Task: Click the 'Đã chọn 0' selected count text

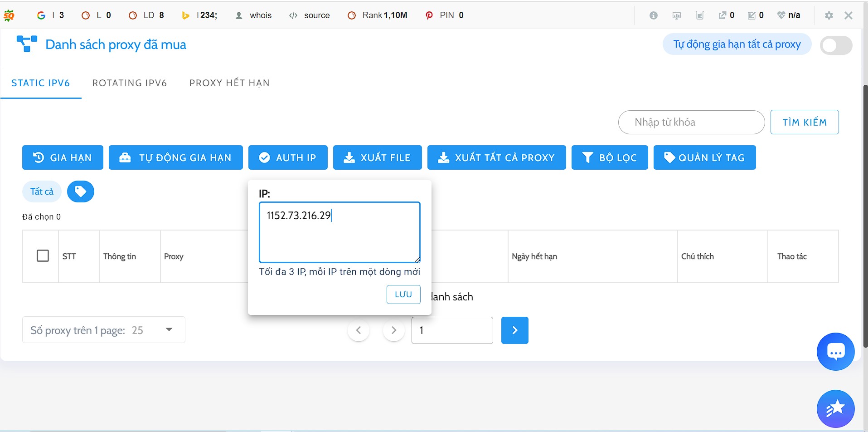Action: pyautogui.click(x=42, y=217)
